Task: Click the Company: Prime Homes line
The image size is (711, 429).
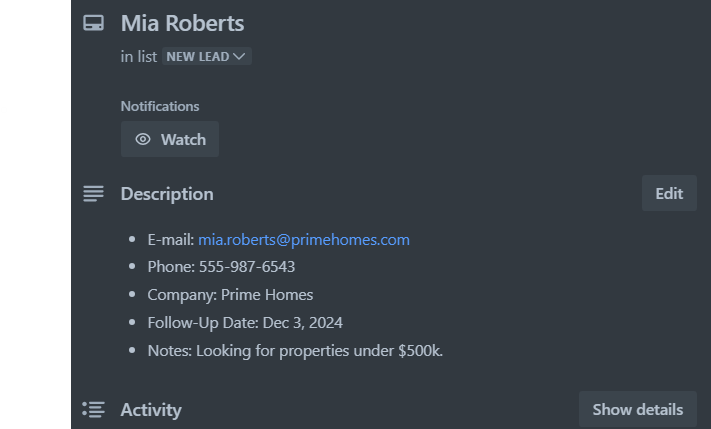Action: pos(230,295)
